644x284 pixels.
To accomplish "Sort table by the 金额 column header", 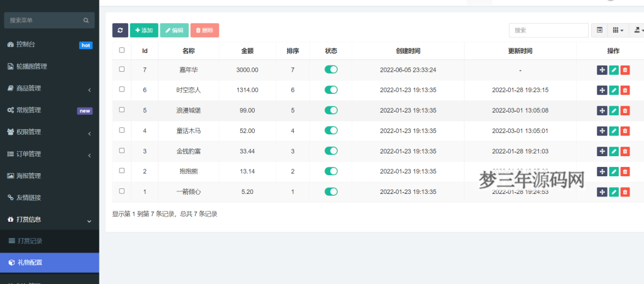I will click(247, 51).
